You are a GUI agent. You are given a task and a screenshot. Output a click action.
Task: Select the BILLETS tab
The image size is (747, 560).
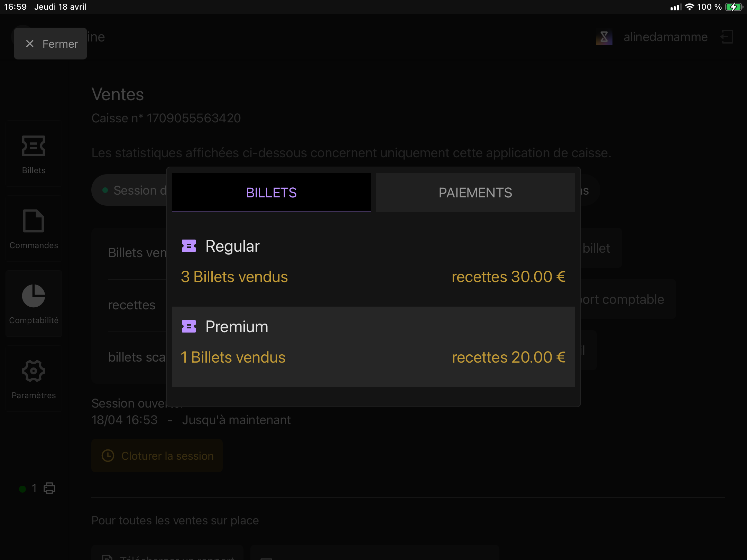[271, 193]
